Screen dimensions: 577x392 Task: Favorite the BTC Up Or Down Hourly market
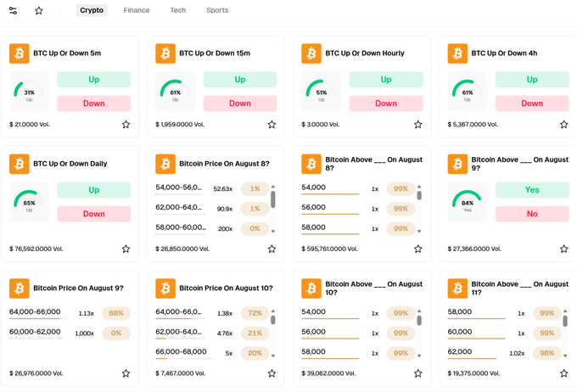(417, 125)
